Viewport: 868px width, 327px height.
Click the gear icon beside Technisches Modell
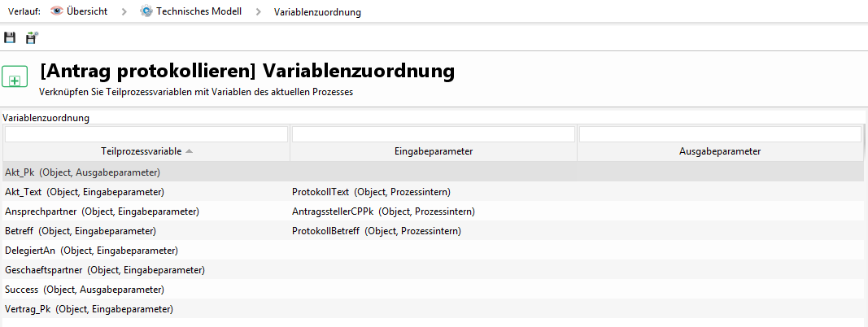[x=146, y=11]
